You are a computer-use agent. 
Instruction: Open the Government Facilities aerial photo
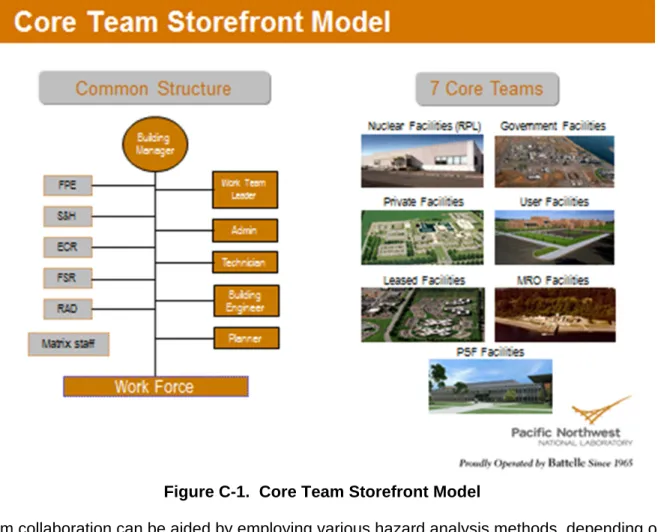pyautogui.click(x=554, y=161)
